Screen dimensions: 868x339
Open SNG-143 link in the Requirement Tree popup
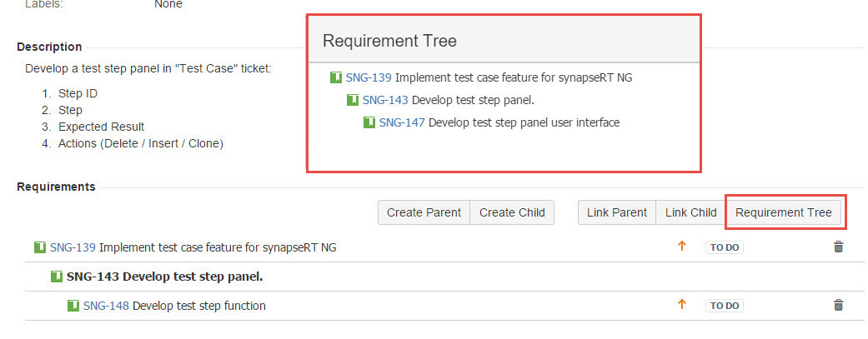[x=385, y=100]
